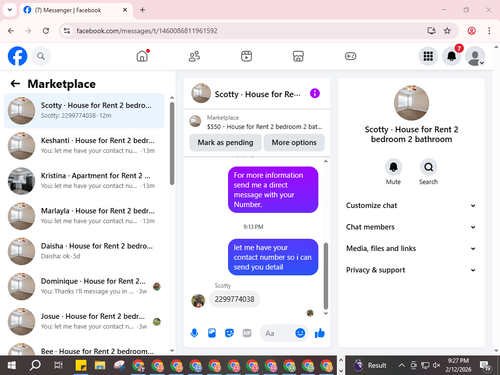
Task: Click the large listing photo in info panel
Action: click(x=411, y=103)
